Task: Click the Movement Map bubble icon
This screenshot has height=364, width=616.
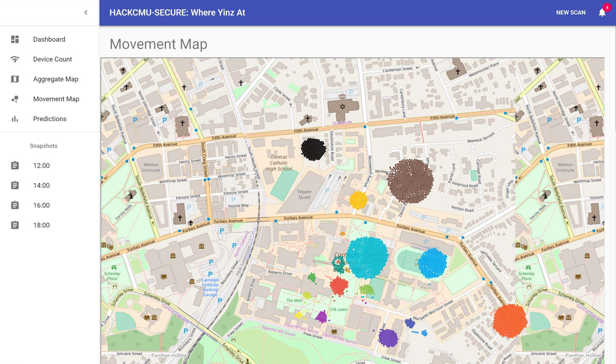Action: [15, 99]
